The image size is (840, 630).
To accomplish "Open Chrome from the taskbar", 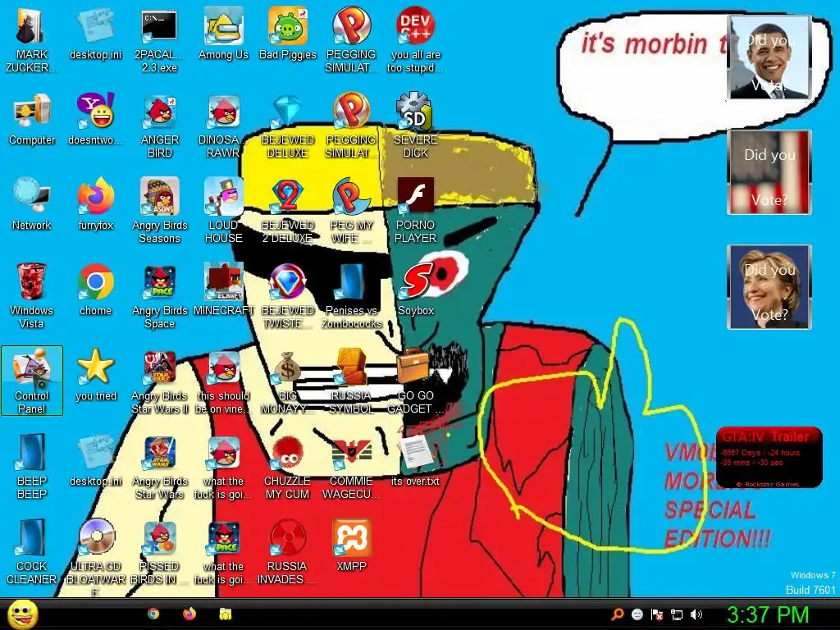I will (153, 614).
